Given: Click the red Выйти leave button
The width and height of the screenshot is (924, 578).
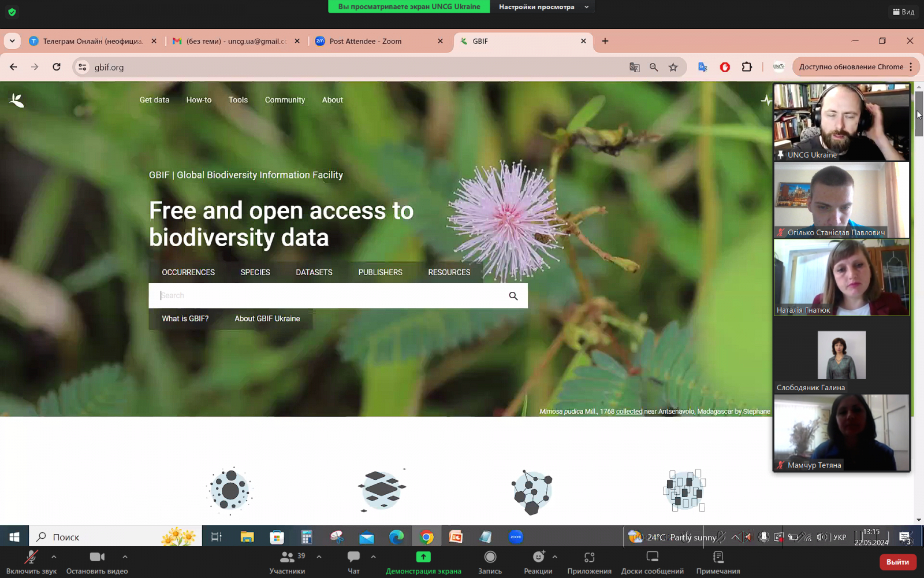Looking at the screenshot, I should (897, 562).
